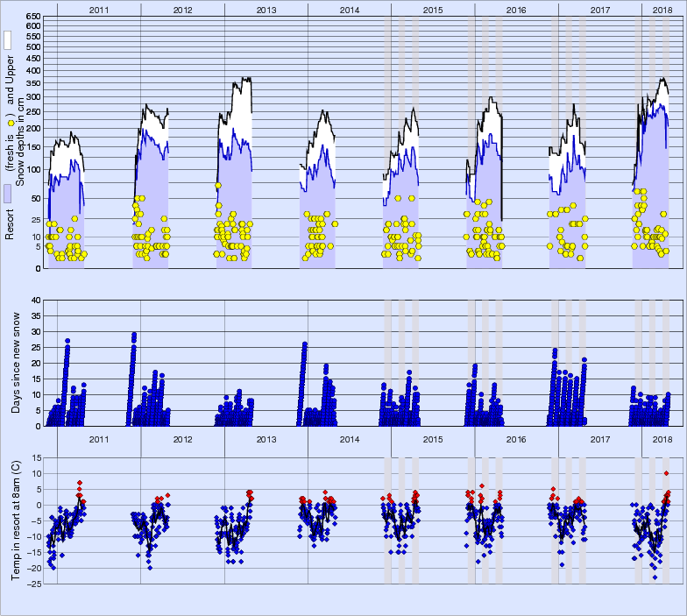Image resolution: width=687 pixels, height=616 pixels.
Task: Click the white upper snow depth legend box
Action: 8,40
